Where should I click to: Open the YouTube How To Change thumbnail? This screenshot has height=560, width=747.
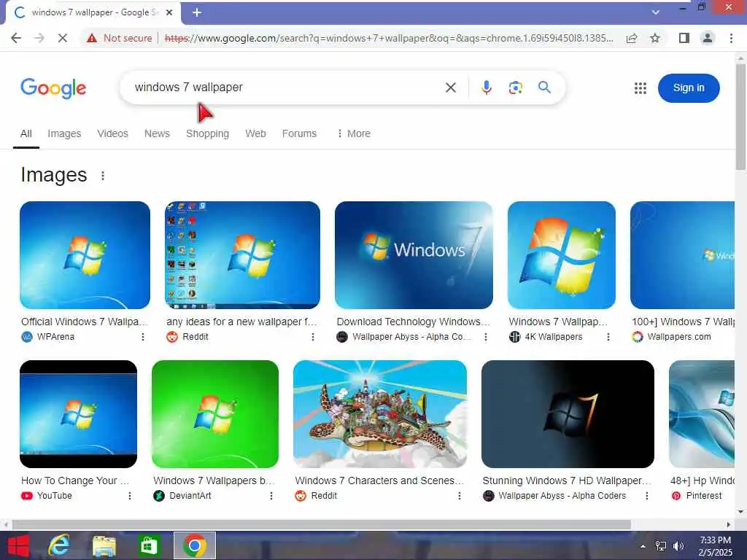(79, 414)
